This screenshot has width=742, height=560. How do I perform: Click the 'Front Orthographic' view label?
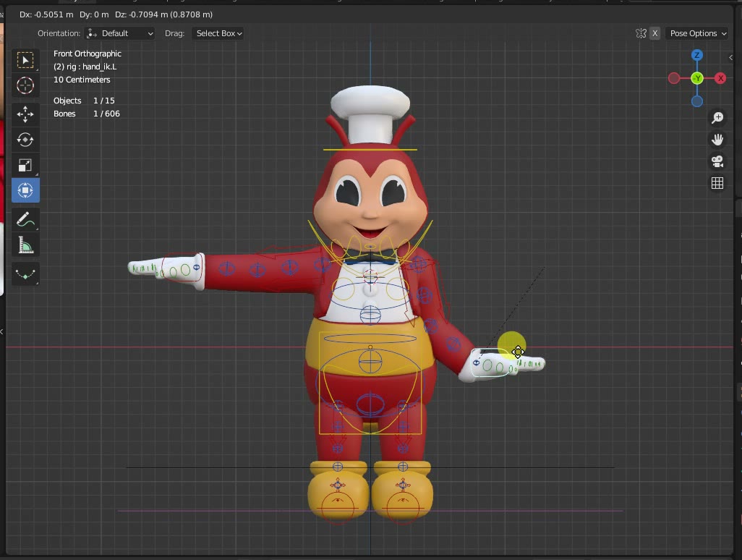(87, 54)
